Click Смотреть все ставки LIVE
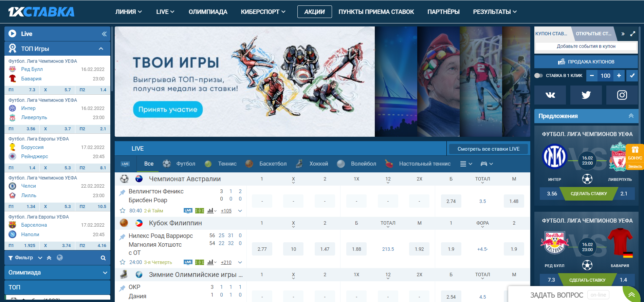The height and width of the screenshot is (302, 644). pos(488,149)
